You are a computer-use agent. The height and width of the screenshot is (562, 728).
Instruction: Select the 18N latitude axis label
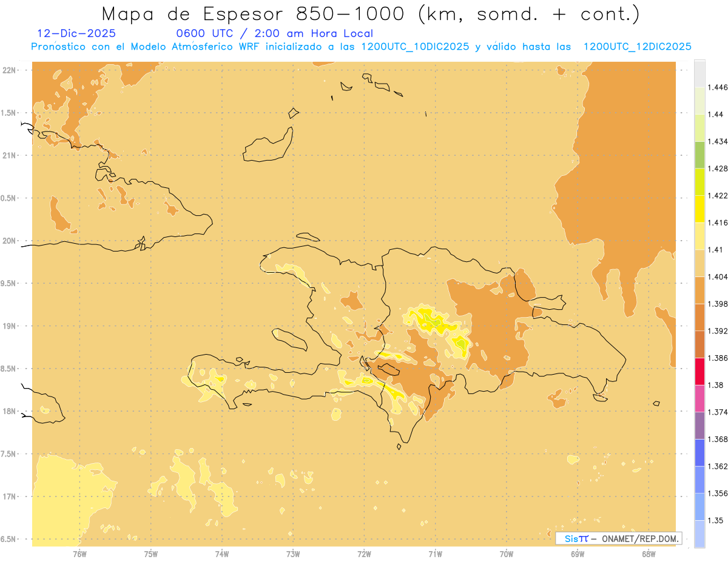click(x=10, y=412)
